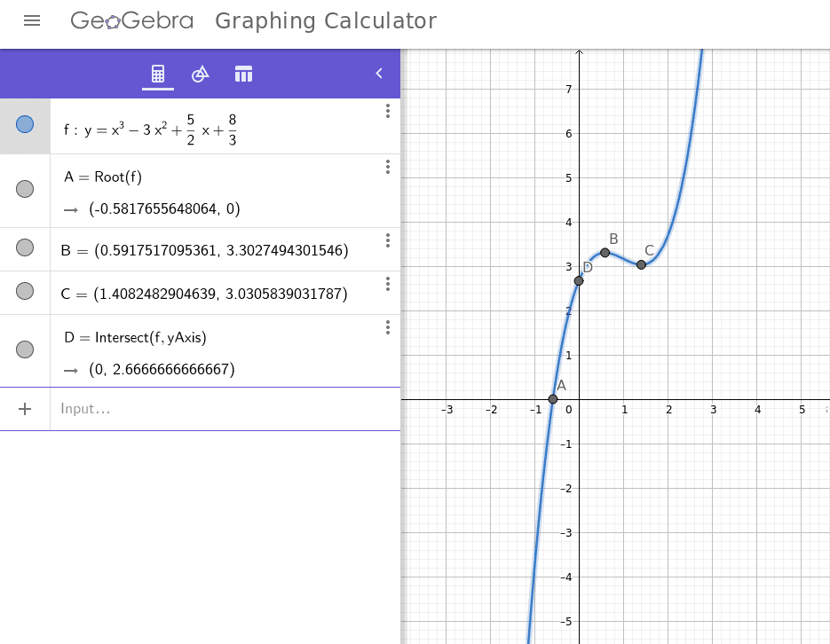Image resolution: width=830 pixels, height=644 pixels.
Task: Switch to the Algebra calculator tab
Action: (x=158, y=74)
